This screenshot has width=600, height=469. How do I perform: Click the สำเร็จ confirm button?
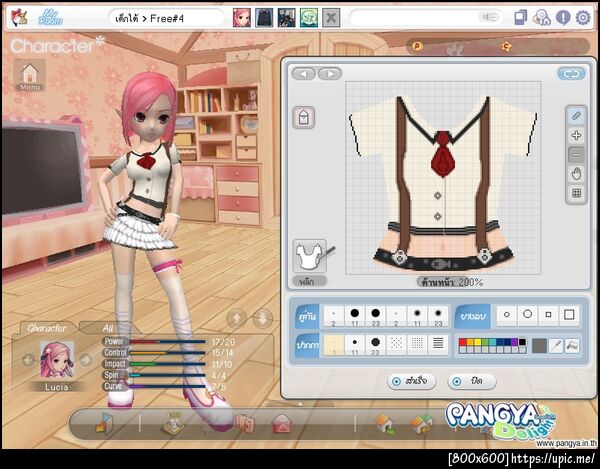tap(412, 381)
